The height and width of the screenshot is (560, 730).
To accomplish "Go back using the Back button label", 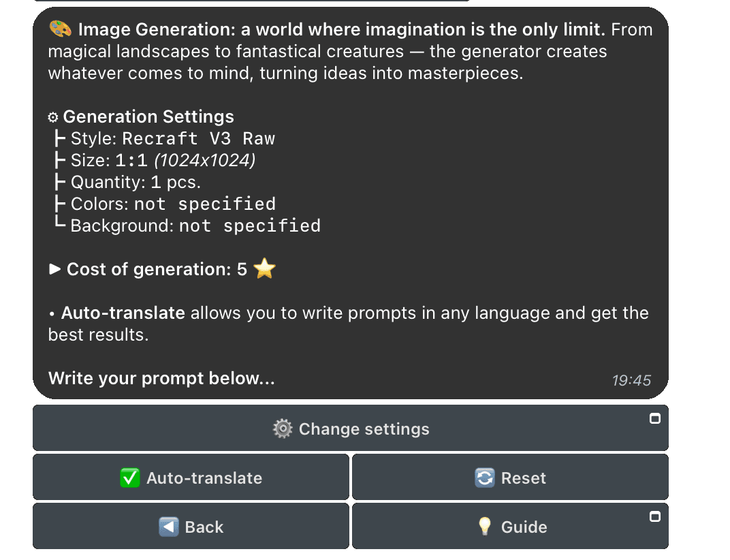I will [x=204, y=527].
